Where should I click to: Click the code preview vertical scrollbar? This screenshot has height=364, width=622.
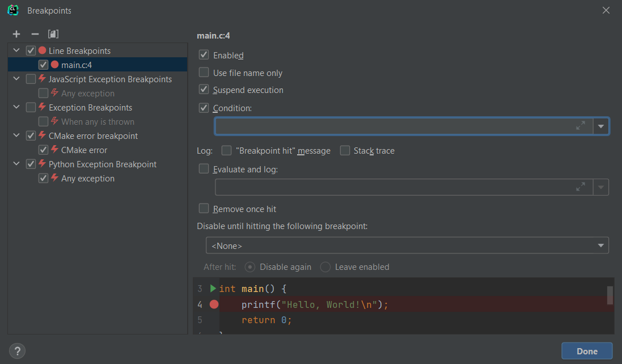(610, 295)
